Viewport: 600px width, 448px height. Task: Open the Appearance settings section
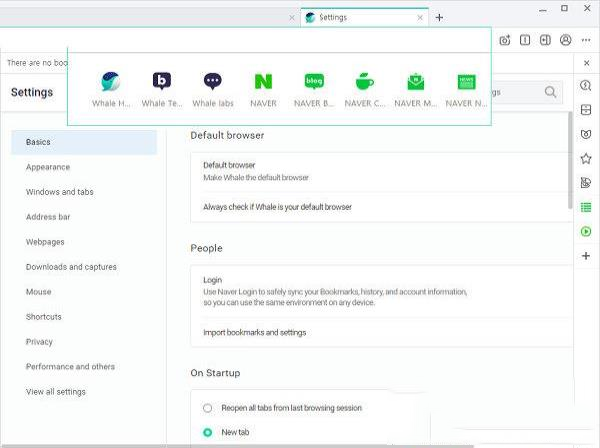pos(48,167)
